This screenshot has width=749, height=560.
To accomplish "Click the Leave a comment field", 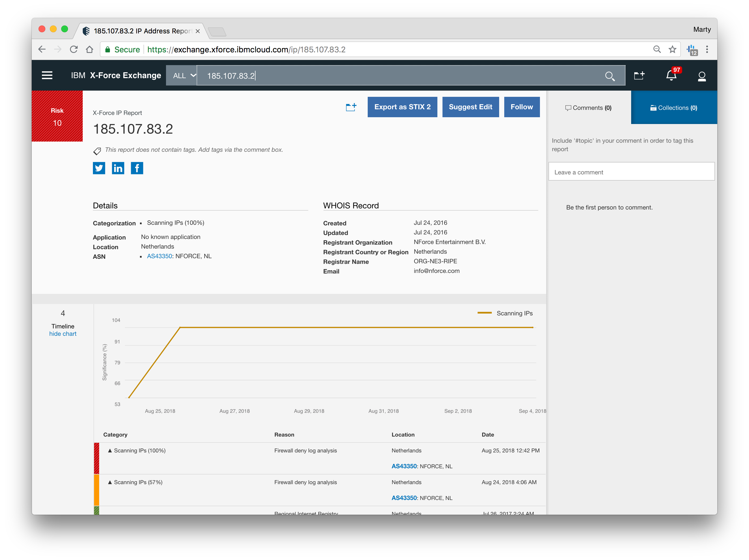I will [x=631, y=172].
